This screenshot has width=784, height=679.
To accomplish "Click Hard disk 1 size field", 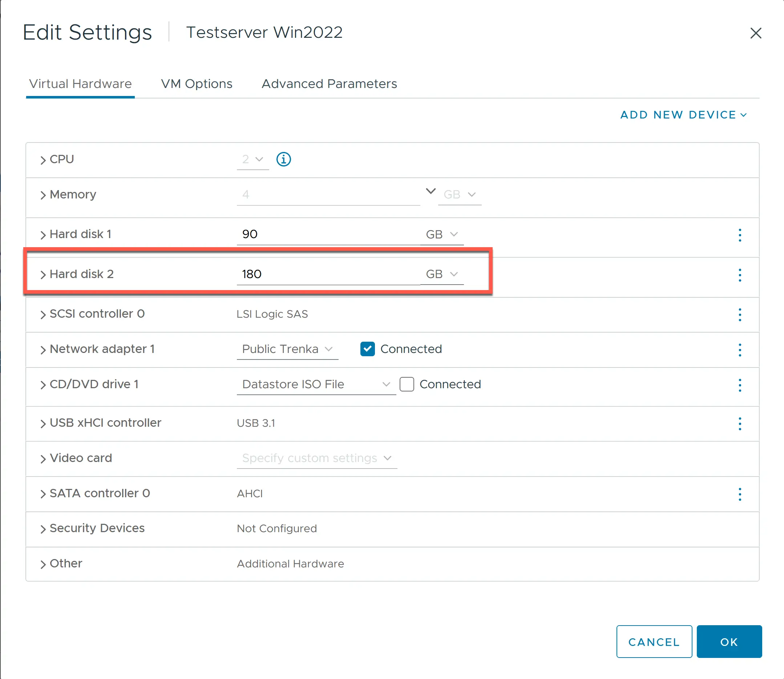I will tap(328, 234).
